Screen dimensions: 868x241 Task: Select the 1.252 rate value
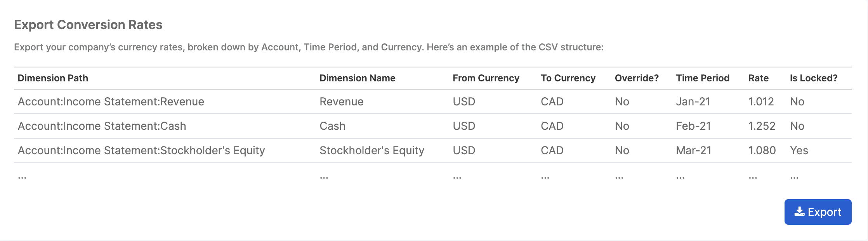[762, 126]
